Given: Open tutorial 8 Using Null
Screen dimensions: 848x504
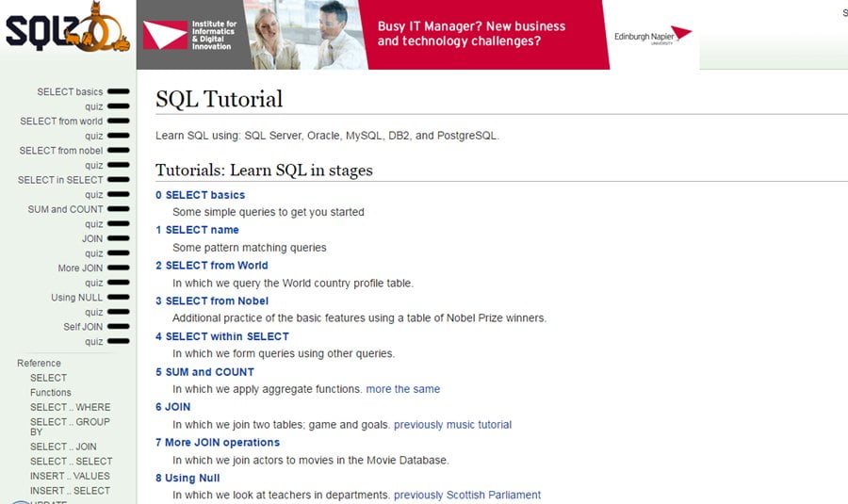Looking at the screenshot, I should pos(188,478).
